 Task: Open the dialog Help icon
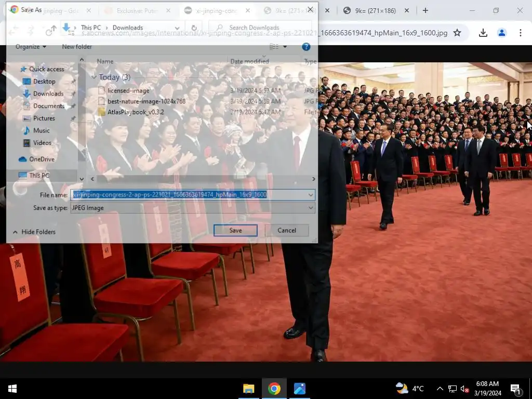tap(306, 47)
